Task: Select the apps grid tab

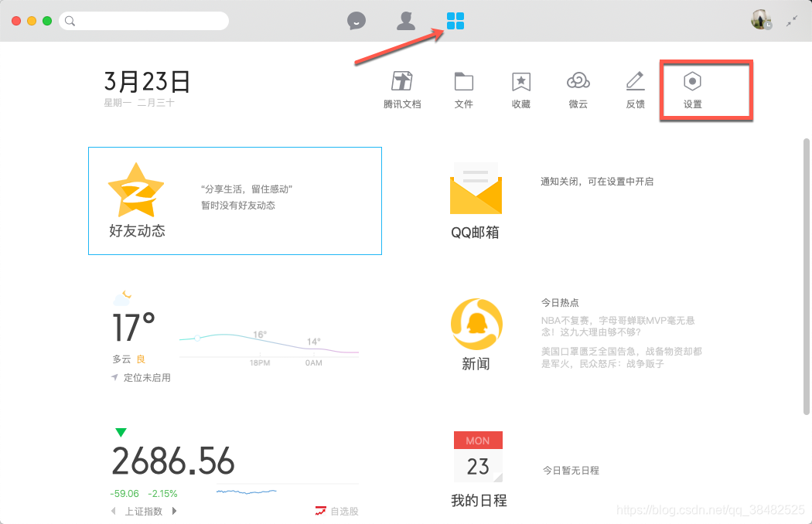Action: (455, 21)
